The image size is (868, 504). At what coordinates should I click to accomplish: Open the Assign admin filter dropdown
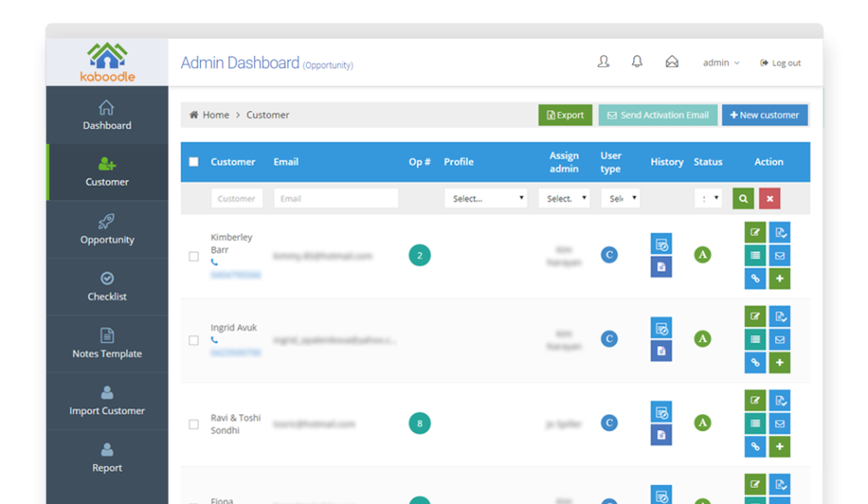564,199
